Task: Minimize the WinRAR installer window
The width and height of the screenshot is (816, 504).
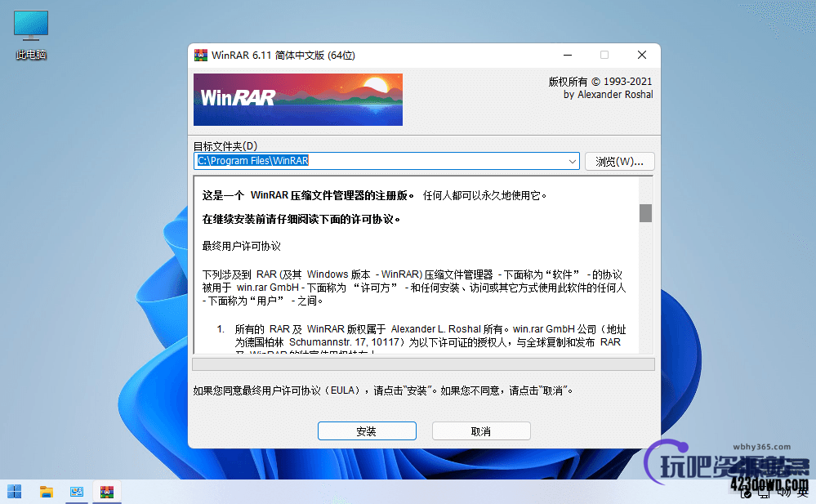Action: 568,56
